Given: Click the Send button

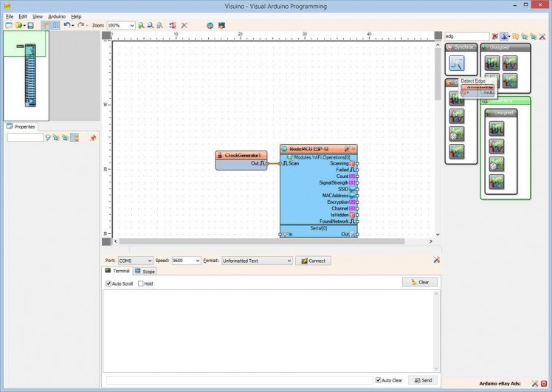Looking at the screenshot, I should tap(423, 380).
